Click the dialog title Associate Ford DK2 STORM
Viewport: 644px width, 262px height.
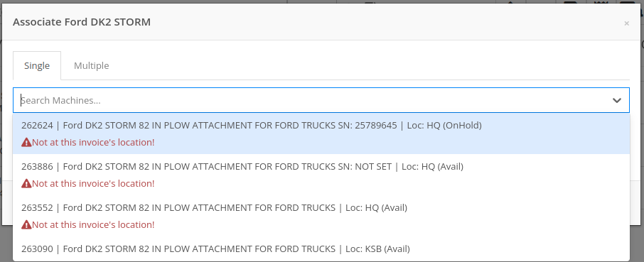82,22
